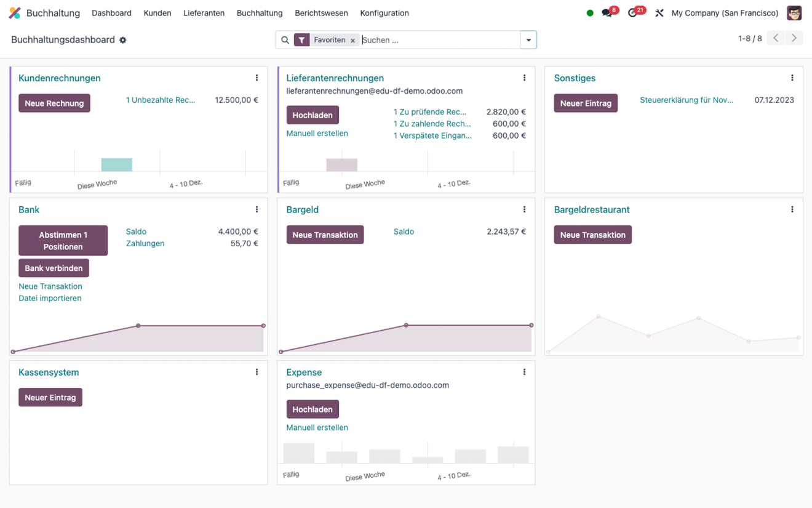Screen dimensions: 812x508
Task: Open Bank card title
Action: (x=29, y=210)
